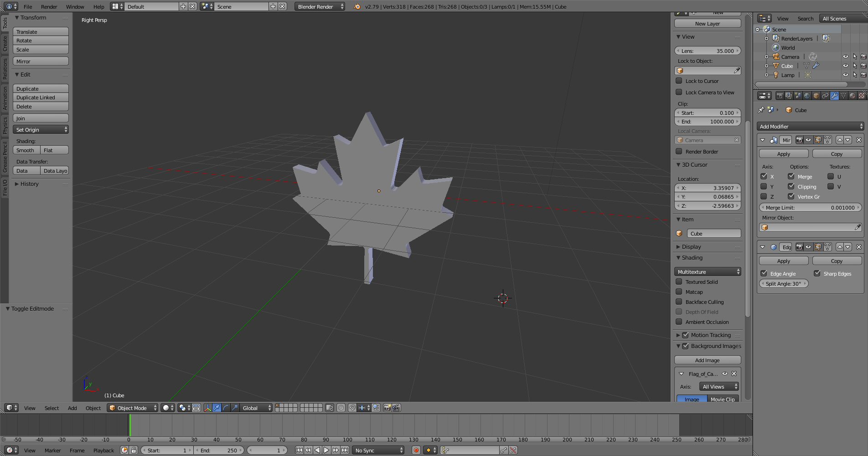Click the Item name field Cube
Screen dimensions: 868x456
pos(714,233)
